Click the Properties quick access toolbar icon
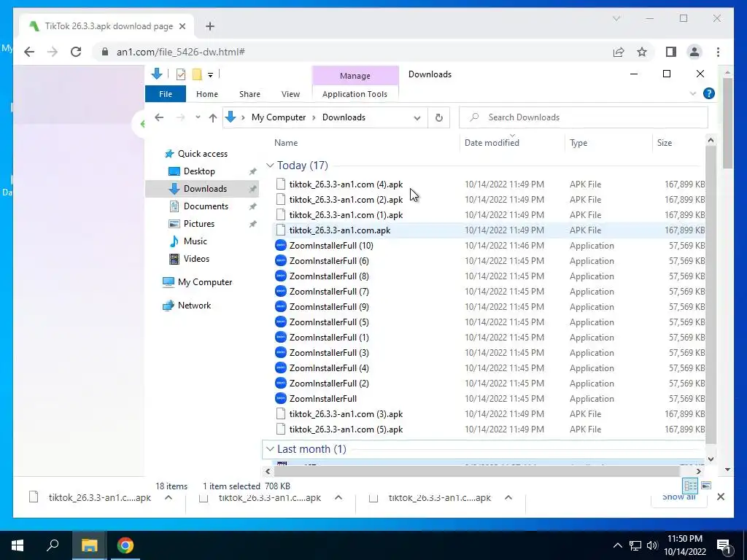Viewport: 747px width, 560px height. (181, 74)
